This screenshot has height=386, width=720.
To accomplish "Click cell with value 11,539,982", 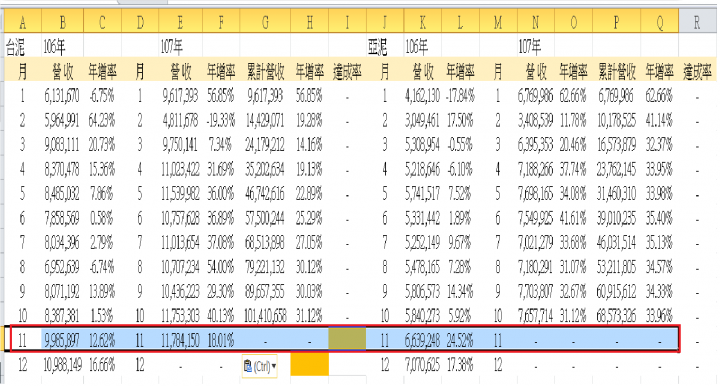I will 180,194.
